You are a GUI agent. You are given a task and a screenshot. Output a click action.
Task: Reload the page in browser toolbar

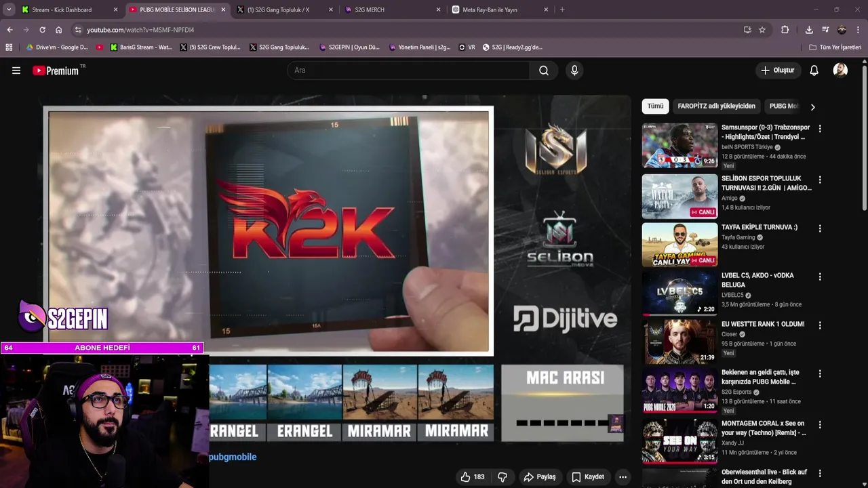click(42, 30)
